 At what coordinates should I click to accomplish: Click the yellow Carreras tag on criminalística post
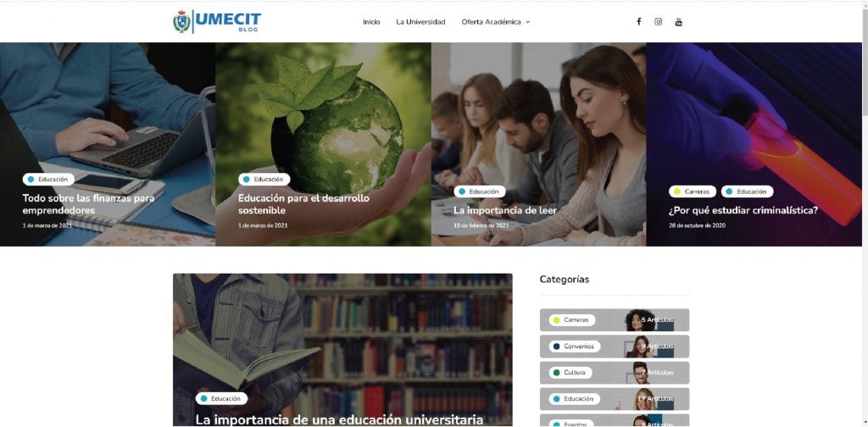[x=693, y=191]
